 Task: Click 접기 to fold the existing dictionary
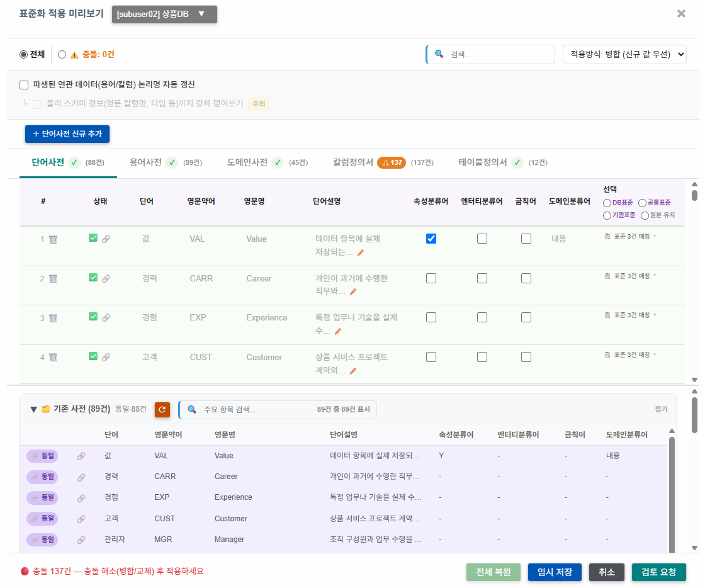coord(661,409)
